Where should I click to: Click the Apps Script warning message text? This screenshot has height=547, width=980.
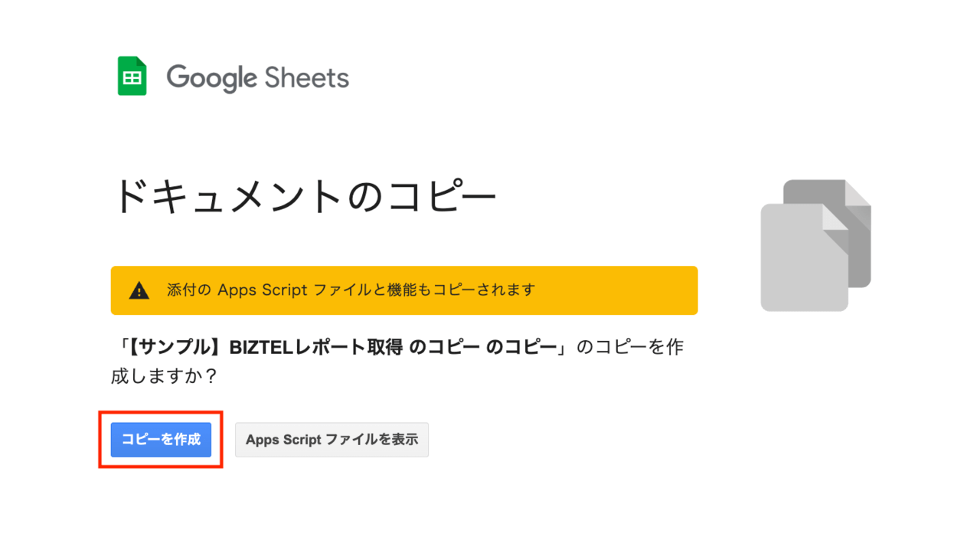[x=351, y=290]
